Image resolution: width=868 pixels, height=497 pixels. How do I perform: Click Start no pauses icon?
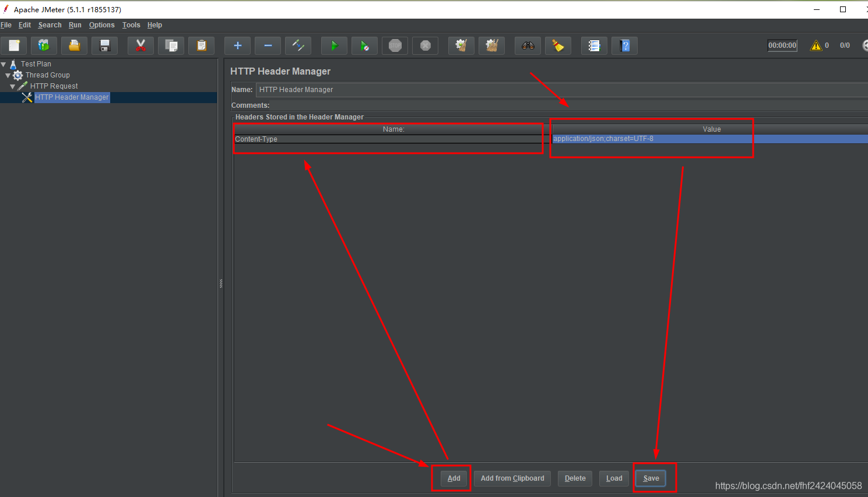pyautogui.click(x=364, y=45)
